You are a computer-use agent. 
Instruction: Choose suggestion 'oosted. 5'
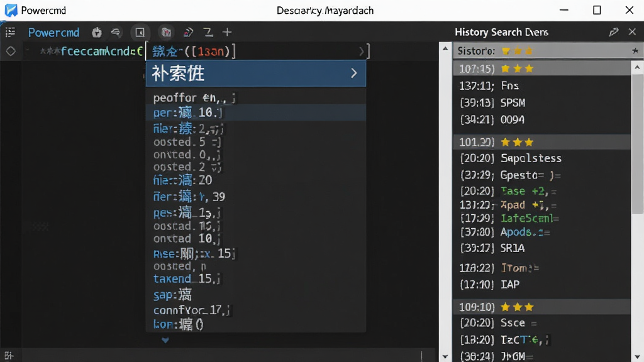256,142
